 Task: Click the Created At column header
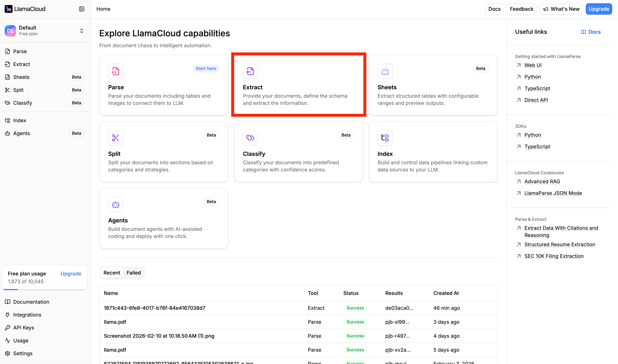click(446, 293)
